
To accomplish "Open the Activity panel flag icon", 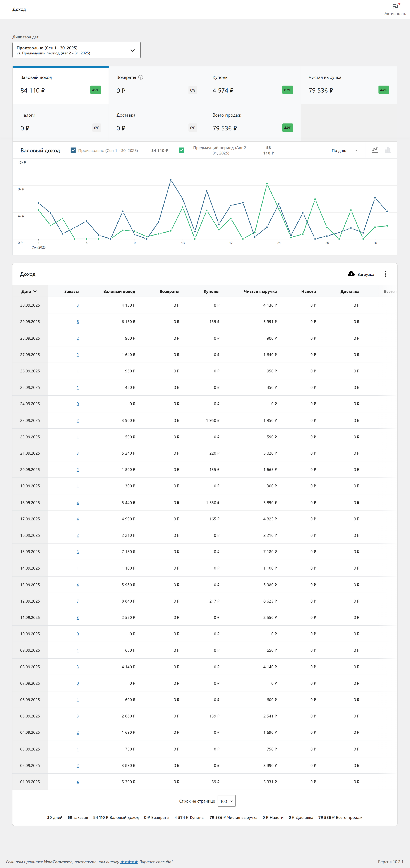I will click(395, 7).
